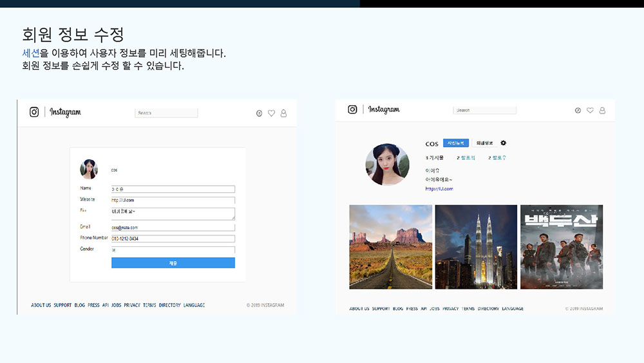Click ABOUT US in the profile page footer
644x363 pixels.
pos(359,308)
